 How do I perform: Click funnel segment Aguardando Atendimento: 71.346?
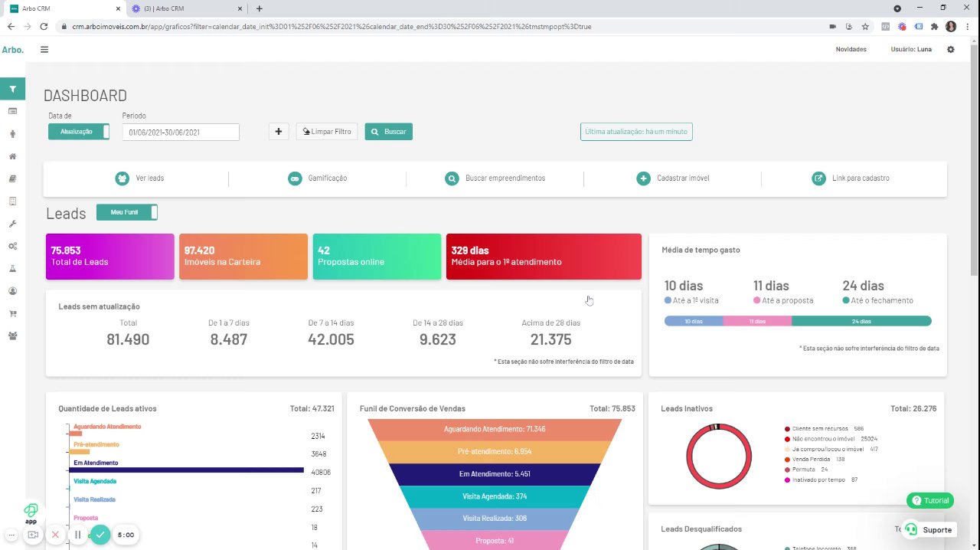(x=495, y=430)
